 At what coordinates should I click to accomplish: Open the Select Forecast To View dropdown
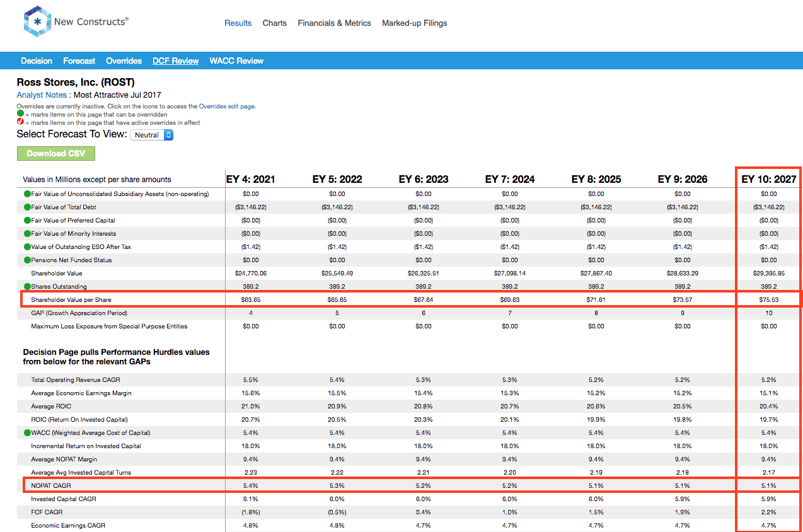151,135
